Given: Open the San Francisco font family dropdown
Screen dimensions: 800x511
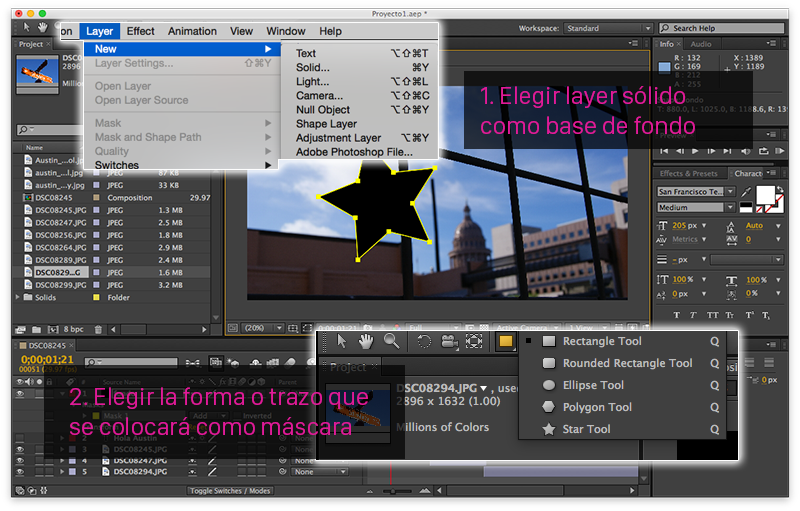Looking at the screenshot, I should tap(695, 192).
